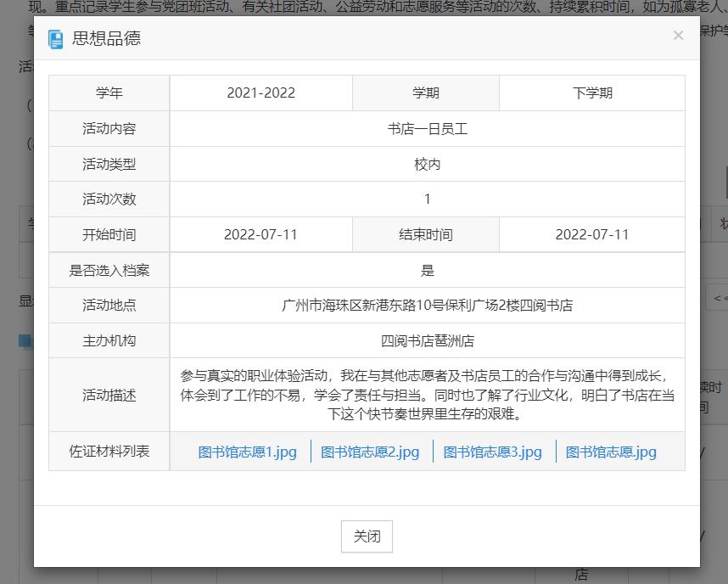
Task: Open the 图书馆志愿1.jpg attachment link
Action: [247, 452]
